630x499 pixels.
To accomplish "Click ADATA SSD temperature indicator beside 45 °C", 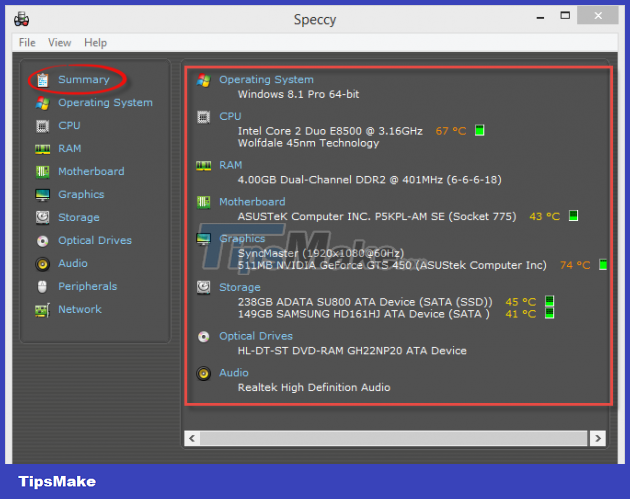I will 550,301.
